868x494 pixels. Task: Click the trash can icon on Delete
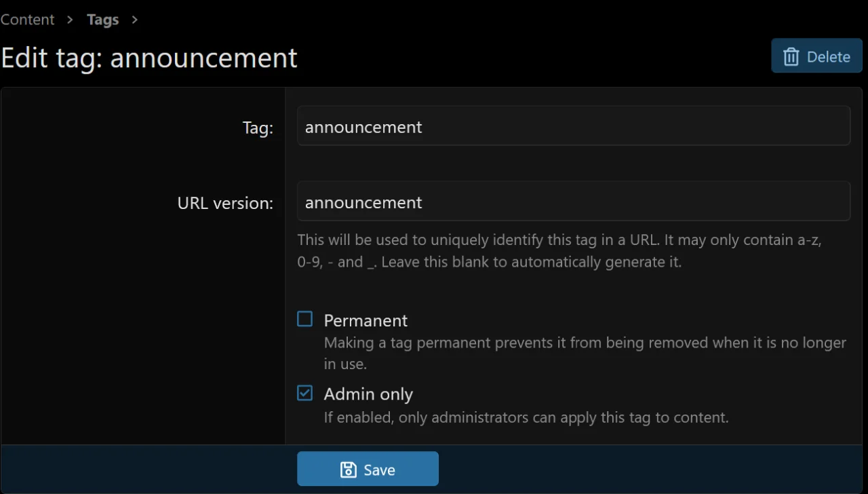pyautogui.click(x=791, y=57)
